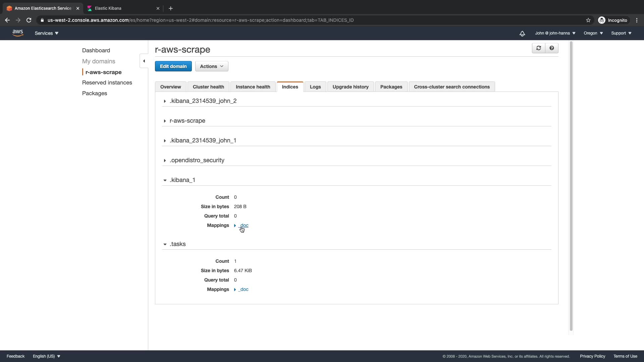Expand the .kibana_2314539_john_2 index

(x=203, y=101)
